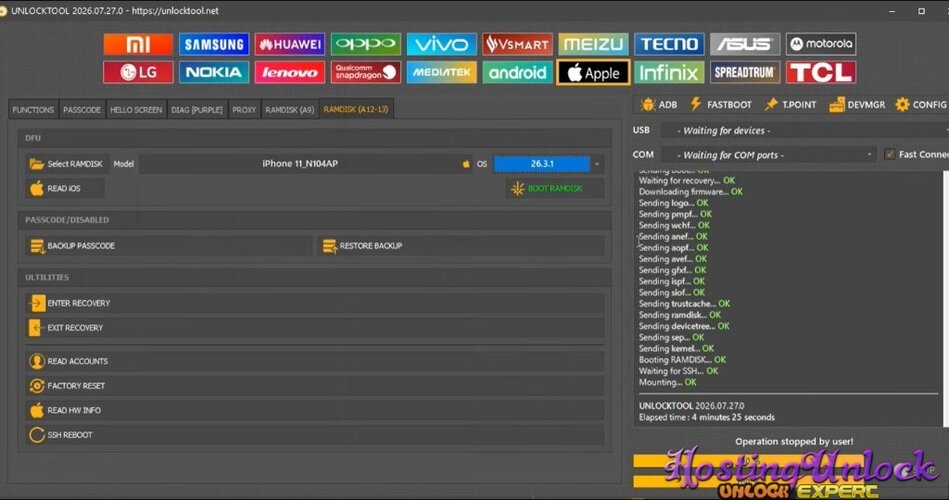Open the Infinix brand tile
Screen dimensions: 949x500
point(669,73)
